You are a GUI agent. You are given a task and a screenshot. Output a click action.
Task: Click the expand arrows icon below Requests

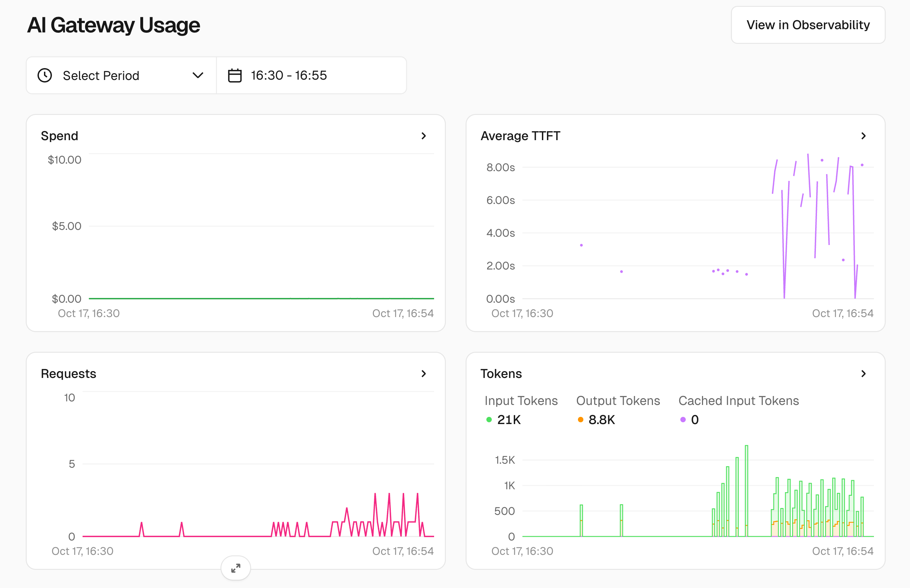point(236,568)
